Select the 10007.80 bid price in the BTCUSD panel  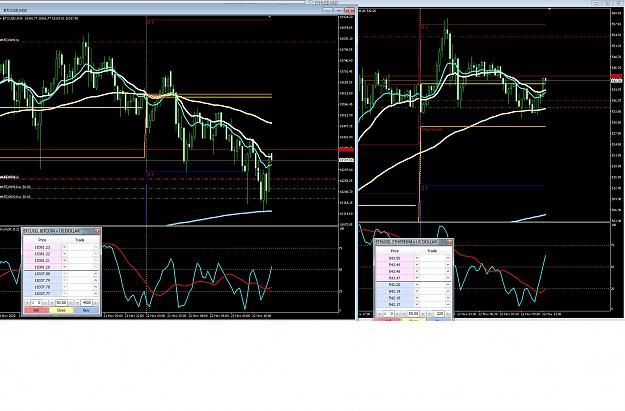[43, 274]
